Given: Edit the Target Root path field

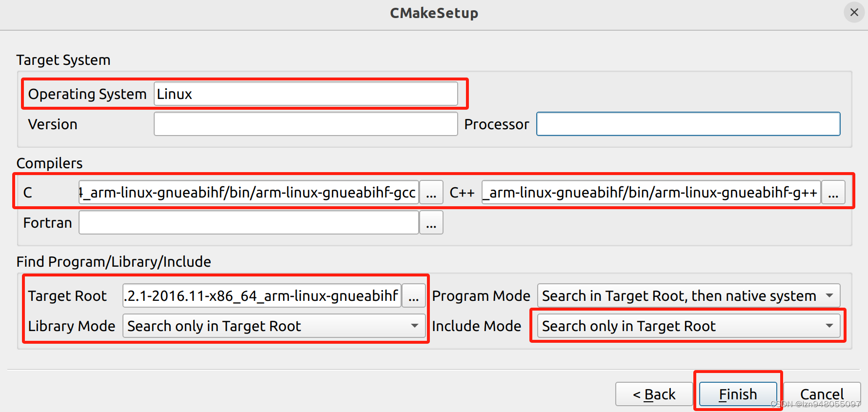Looking at the screenshot, I should (x=262, y=295).
